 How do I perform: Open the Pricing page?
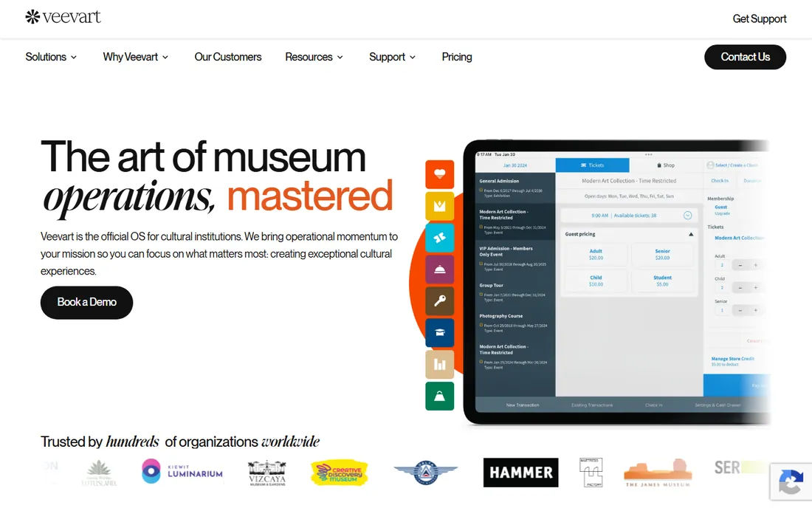457,57
